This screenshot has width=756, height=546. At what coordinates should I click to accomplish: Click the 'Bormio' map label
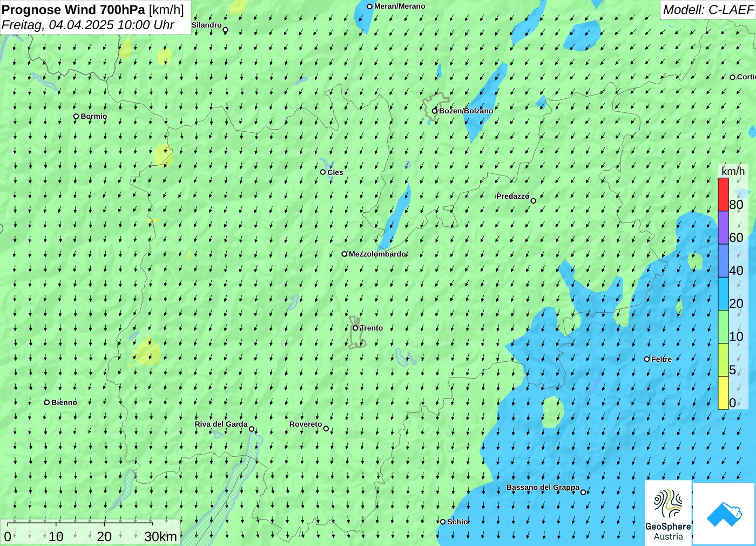pos(94,116)
